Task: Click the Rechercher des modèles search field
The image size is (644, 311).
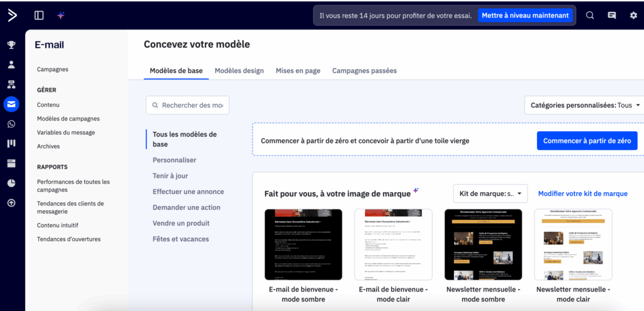Action: click(x=188, y=106)
